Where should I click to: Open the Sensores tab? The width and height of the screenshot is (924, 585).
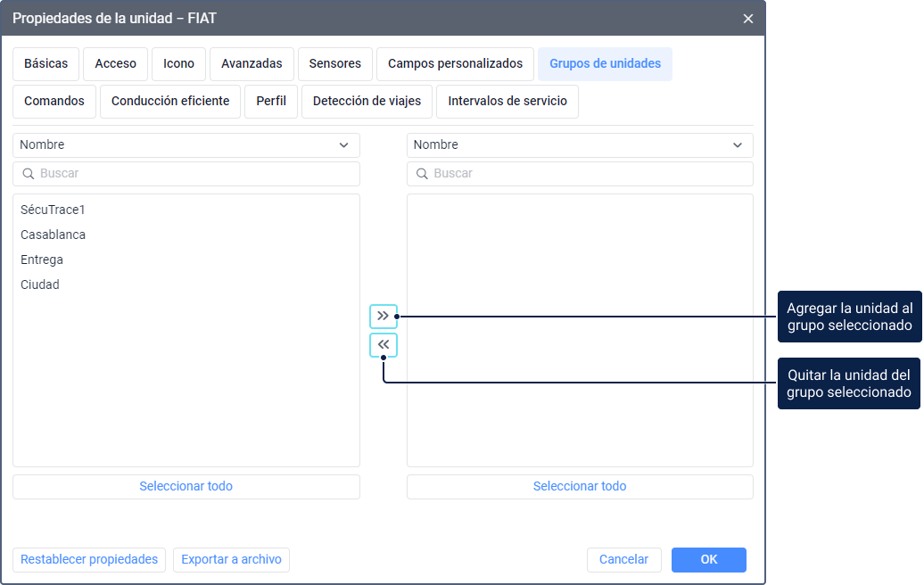coord(335,64)
